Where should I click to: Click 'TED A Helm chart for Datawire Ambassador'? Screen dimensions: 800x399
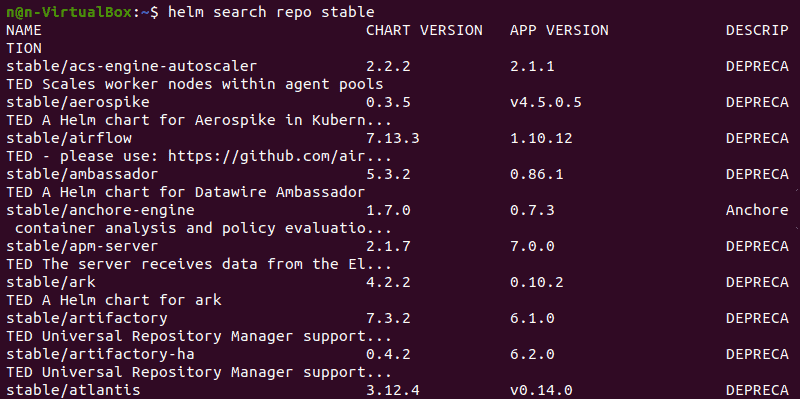click(x=185, y=192)
